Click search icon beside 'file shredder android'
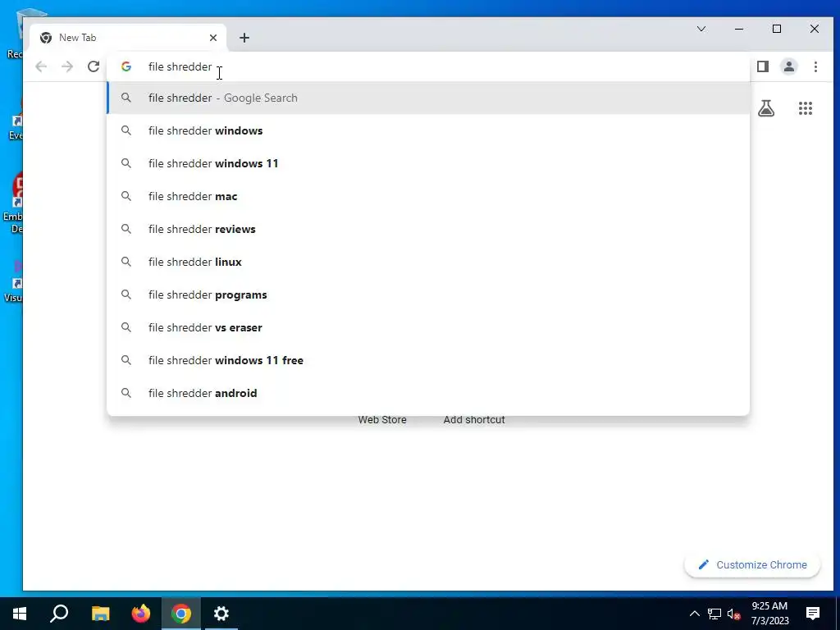This screenshot has width=840, height=630. click(126, 393)
